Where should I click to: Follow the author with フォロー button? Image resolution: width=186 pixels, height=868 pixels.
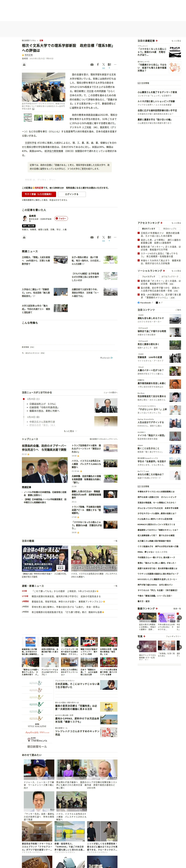[61, 218]
